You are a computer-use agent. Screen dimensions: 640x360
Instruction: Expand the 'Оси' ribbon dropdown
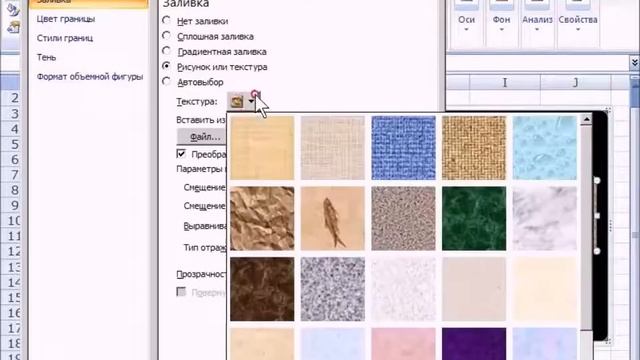click(x=466, y=20)
